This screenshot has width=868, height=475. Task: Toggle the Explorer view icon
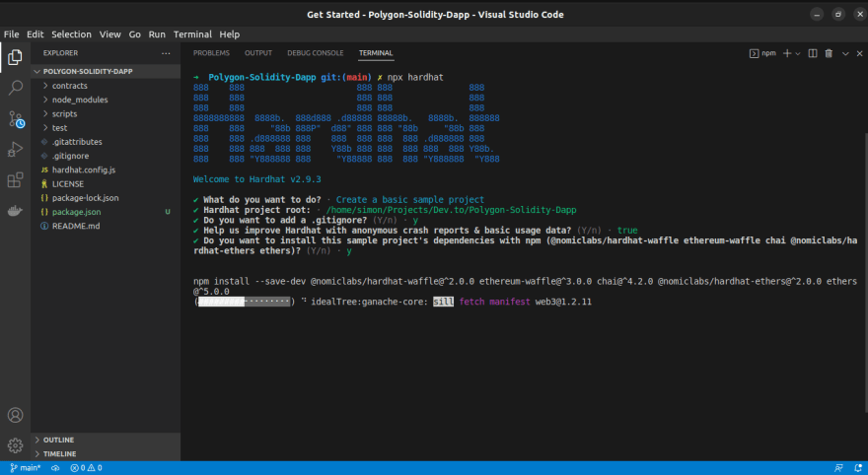(x=15, y=57)
